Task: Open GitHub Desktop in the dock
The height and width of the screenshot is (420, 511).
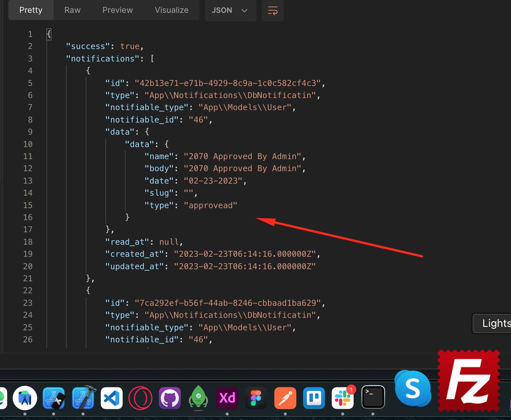Action: (x=169, y=398)
